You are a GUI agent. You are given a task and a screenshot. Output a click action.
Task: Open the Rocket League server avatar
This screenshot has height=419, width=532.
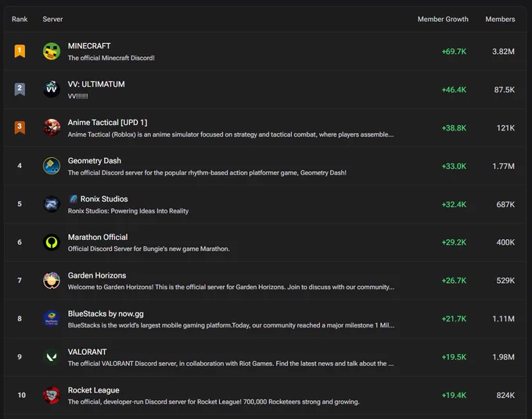click(x=52, y=396)
